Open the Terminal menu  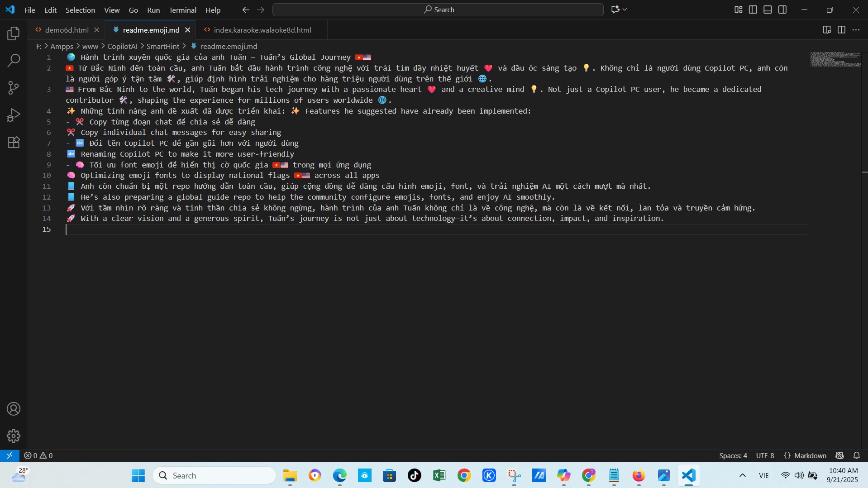[x=182, y=10]
